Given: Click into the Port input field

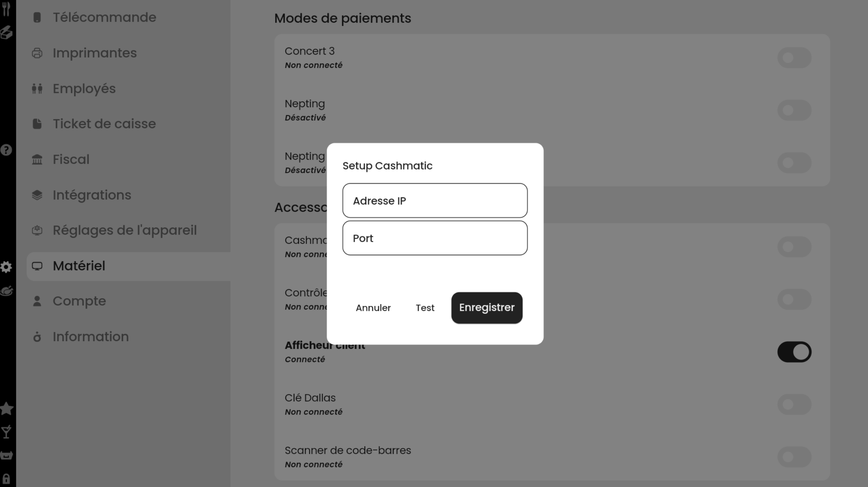Looking at the screenshot, I should [435, 238].
